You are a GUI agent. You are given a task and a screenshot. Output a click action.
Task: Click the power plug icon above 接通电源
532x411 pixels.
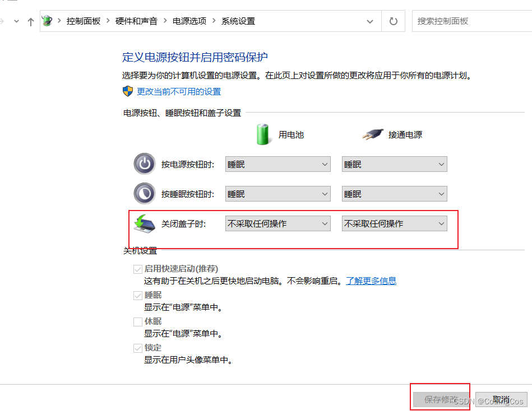369,133
